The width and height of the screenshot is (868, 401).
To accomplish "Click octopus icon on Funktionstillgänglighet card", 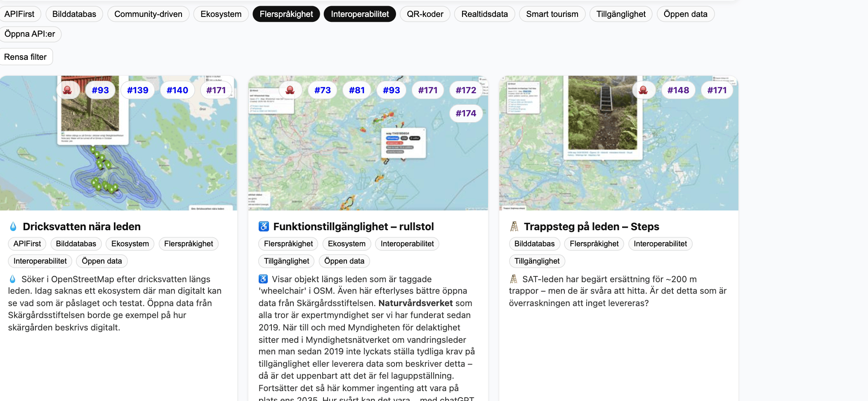I will pos(290,90).
